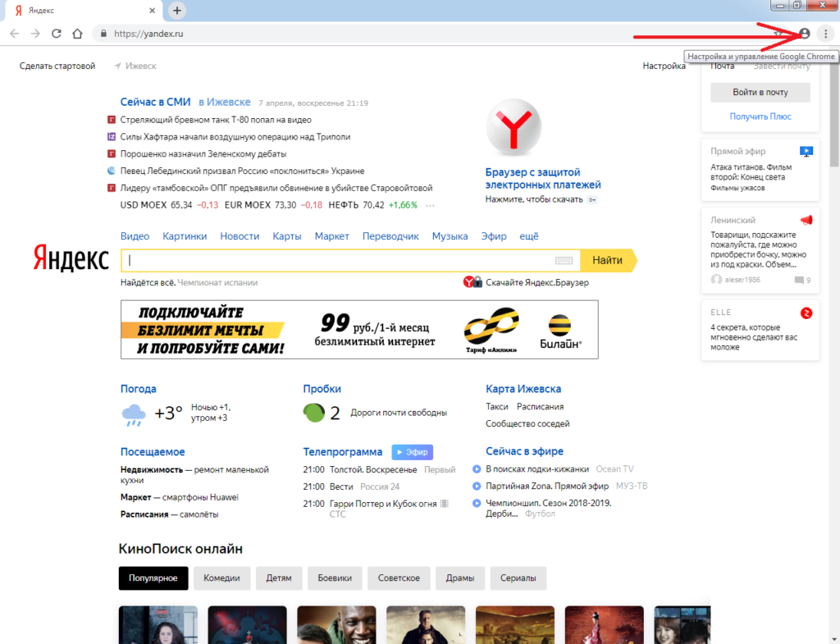This screenshot has height=644, width=840.
Task: Select the Советское KinoPoisk tab
Action: 399,578
